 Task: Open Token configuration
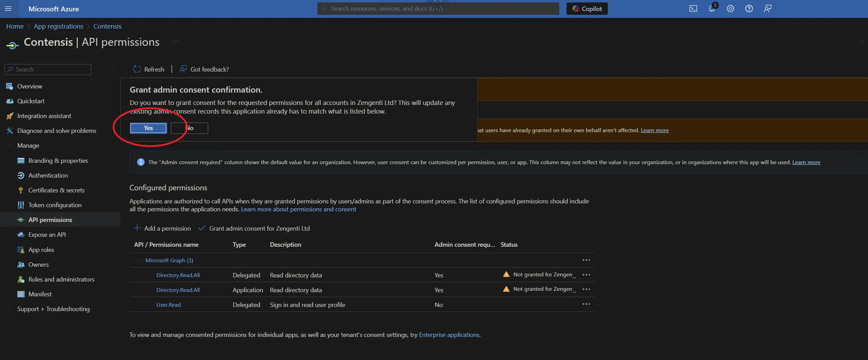[x=55, y=205]
